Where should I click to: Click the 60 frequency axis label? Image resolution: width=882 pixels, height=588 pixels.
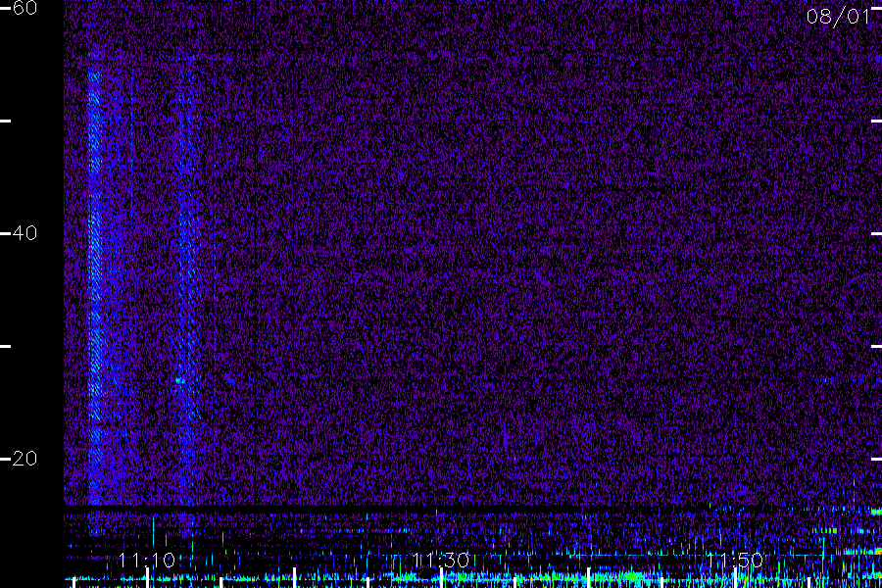click(x=24, y=8)
